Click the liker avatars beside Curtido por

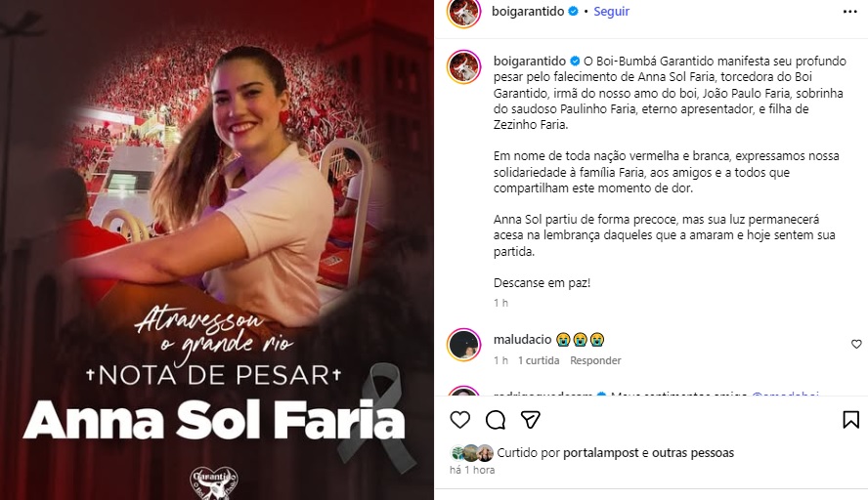pyautogui.click(x=472, y=452)
